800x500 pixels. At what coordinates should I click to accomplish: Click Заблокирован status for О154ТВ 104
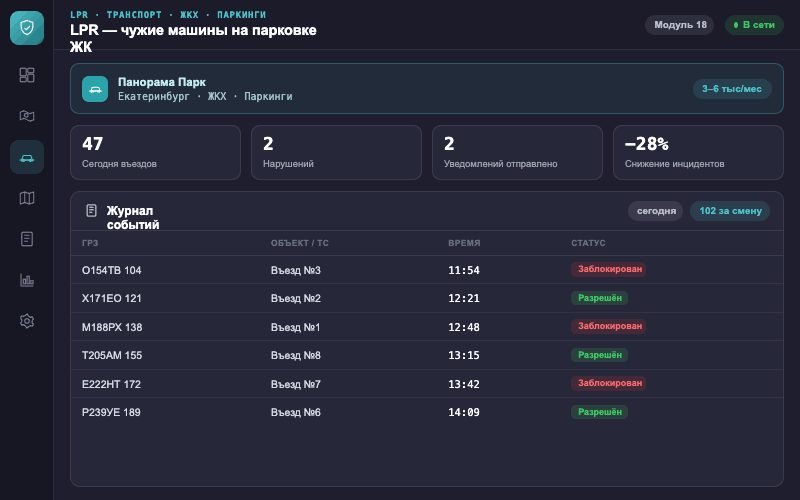tap(609, 269)
